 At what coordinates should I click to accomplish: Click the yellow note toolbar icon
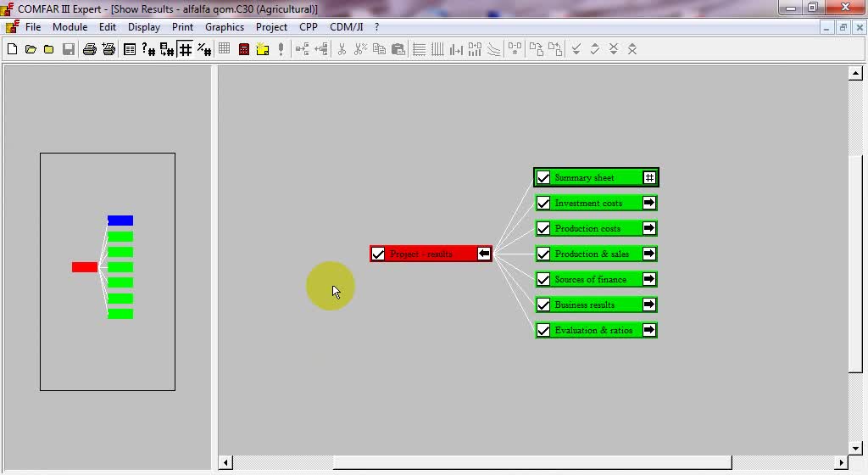[262, 49]
